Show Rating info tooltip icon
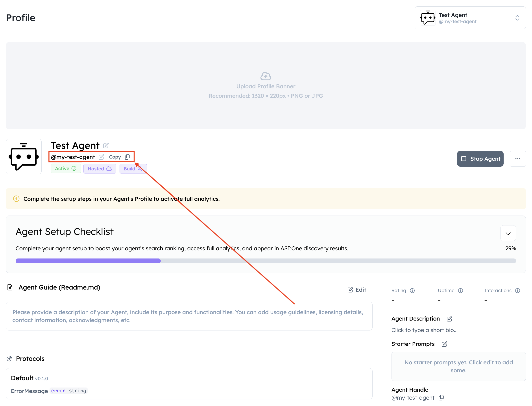 click(x=412, y=291)
